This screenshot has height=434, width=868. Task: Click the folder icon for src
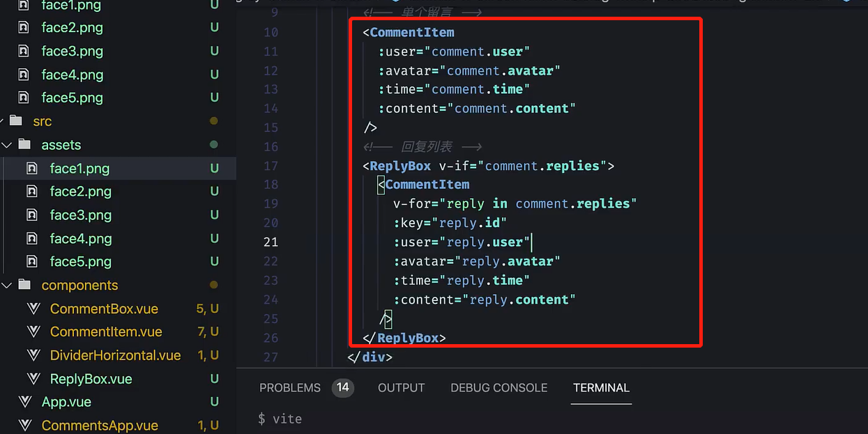click(15, 121)
